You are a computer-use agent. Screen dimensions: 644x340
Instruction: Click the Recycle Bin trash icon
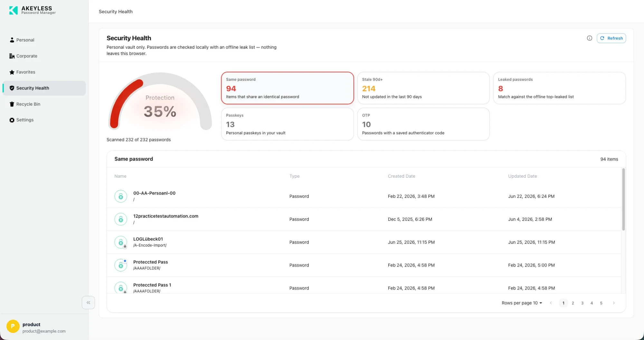tap(12, 104)
